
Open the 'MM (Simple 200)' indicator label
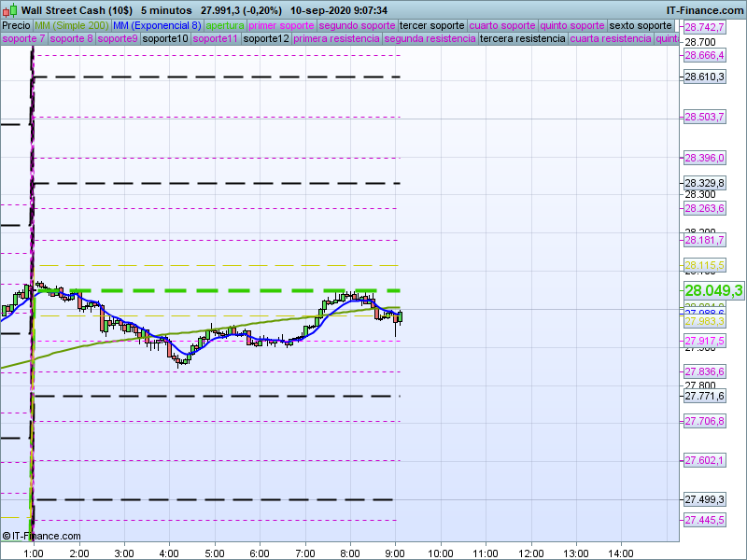pos(71,25)
